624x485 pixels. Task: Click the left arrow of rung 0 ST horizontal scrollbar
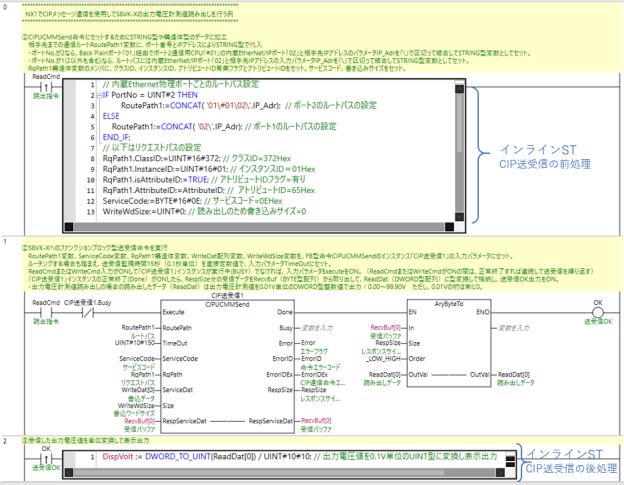coord(69,227)
